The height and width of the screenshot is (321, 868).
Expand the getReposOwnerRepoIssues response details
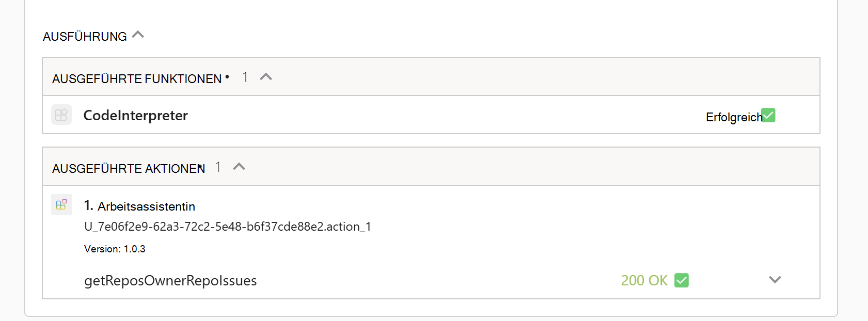pos(775,280)
